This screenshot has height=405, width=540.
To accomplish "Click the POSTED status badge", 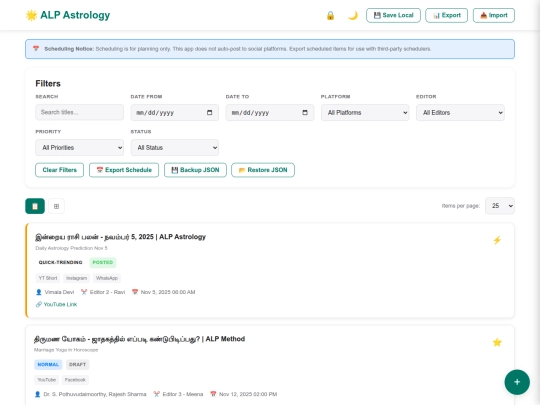I will pos(103,262).
